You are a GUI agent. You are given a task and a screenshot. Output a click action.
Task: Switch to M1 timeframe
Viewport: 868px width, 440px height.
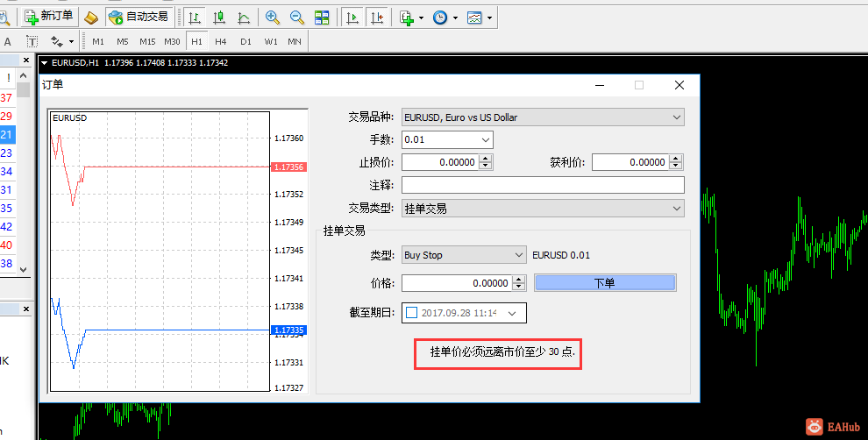pos(98,41)
